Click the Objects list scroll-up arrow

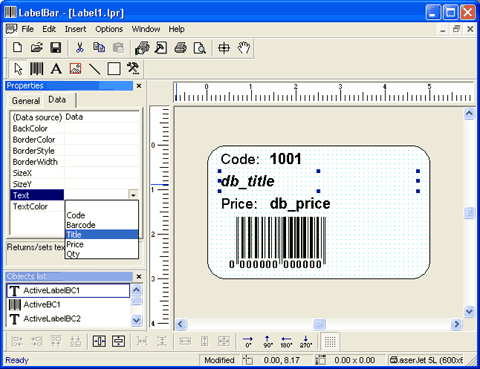coord(136,289)
